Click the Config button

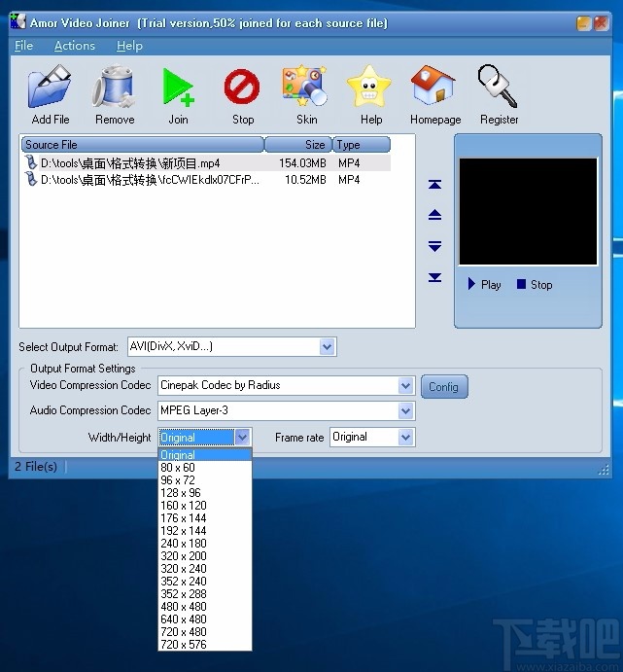pos(444,387)
